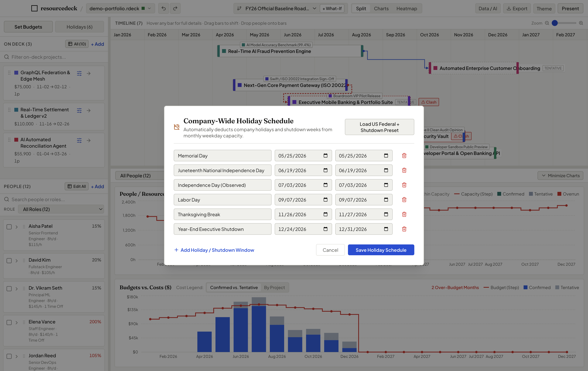Select the Split view tab
Screen dimensions: 588x371
(361, 8)
